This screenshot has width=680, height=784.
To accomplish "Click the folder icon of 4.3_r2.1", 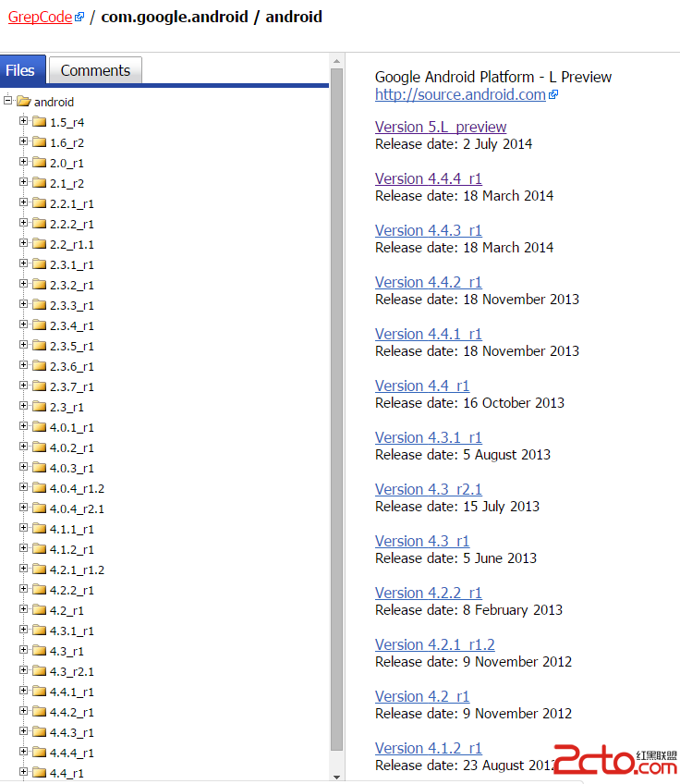I will [x=39, y=671].
